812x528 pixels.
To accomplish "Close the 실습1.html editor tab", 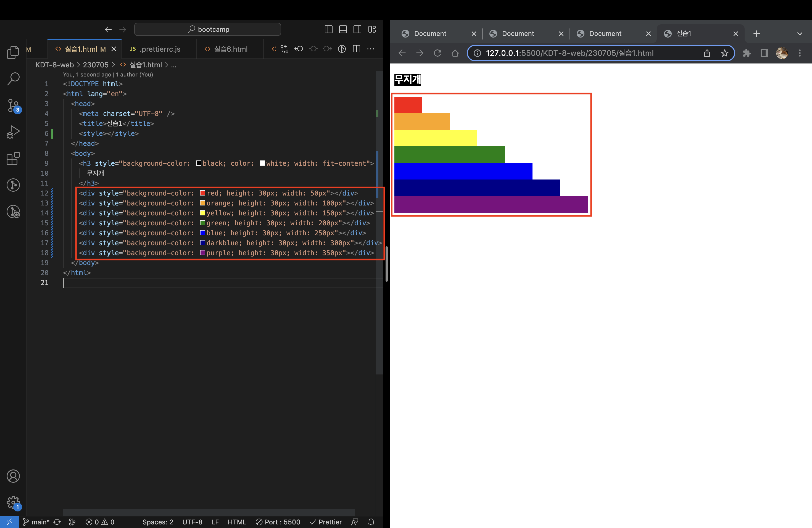I will (114, 49).
